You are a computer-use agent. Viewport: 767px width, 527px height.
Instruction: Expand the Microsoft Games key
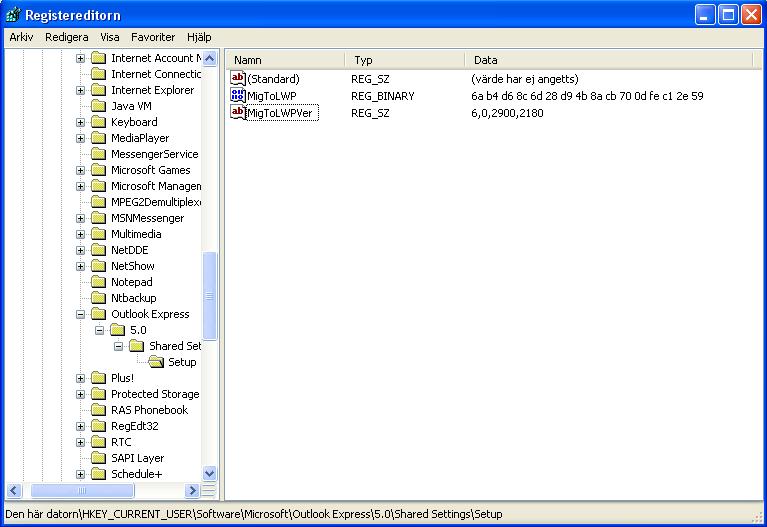click(80, 170)
